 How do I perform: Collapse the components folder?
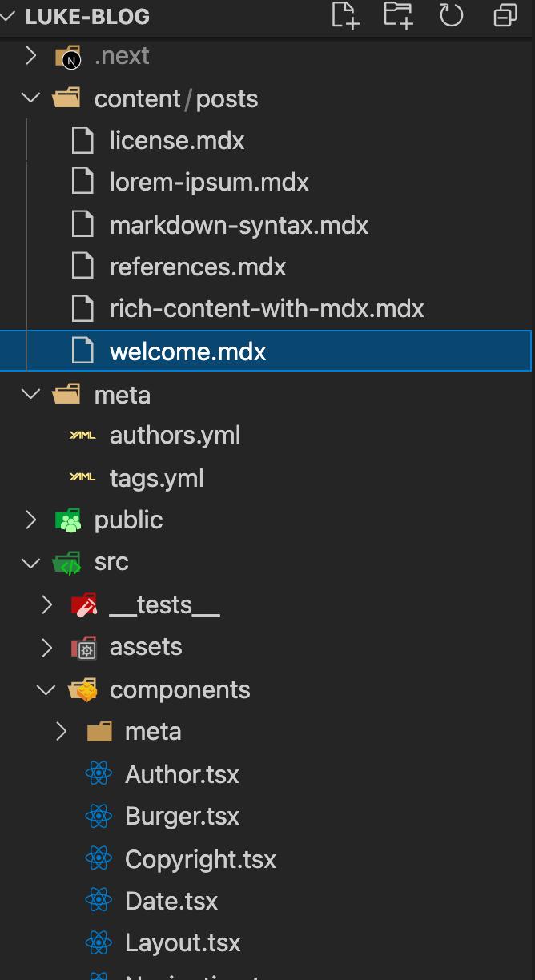click(46, 689)
